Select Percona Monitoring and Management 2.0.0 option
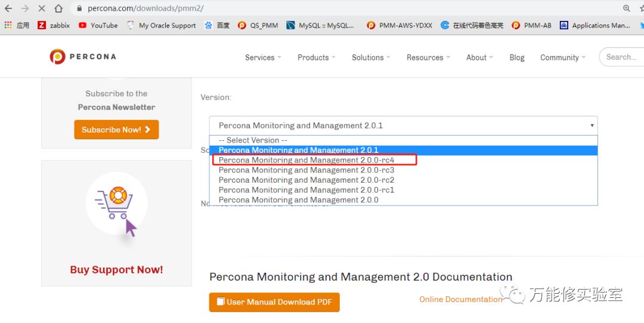644x323 pixels. (x=403, y=199)
